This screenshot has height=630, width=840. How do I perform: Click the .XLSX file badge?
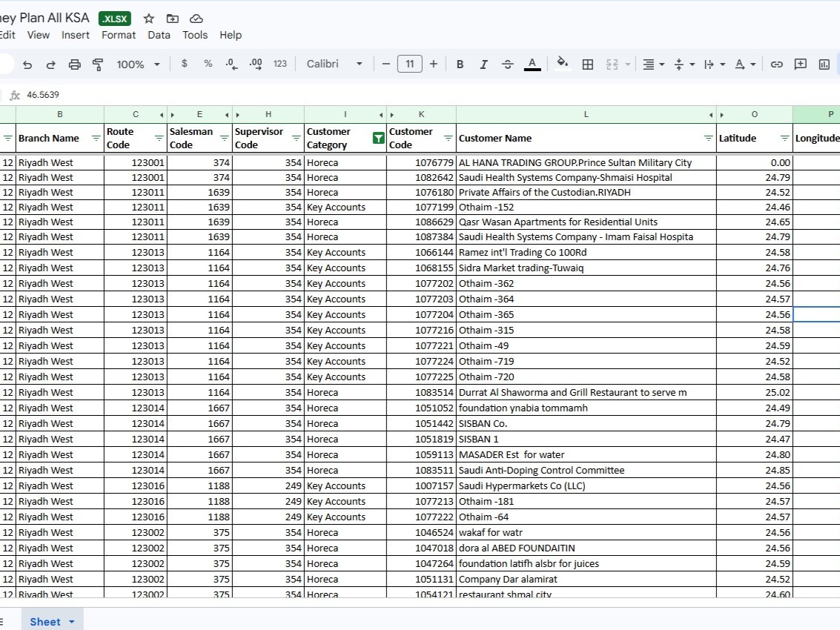(x=115, y=19)
